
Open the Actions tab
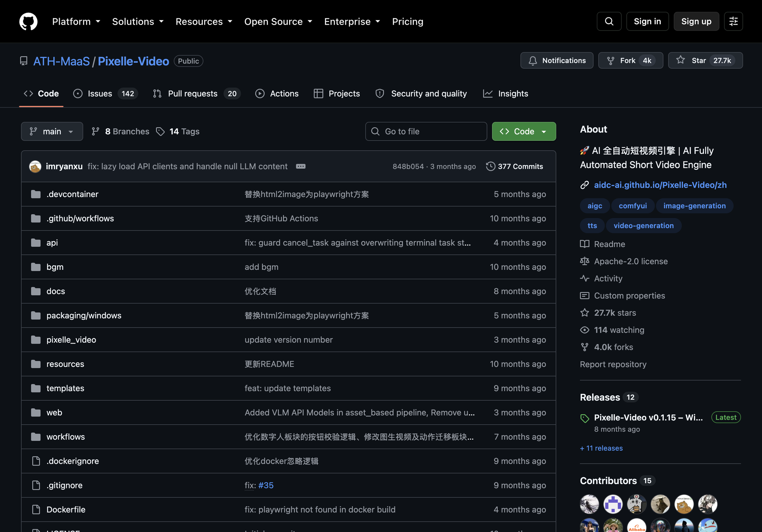(x=277, y=94)
